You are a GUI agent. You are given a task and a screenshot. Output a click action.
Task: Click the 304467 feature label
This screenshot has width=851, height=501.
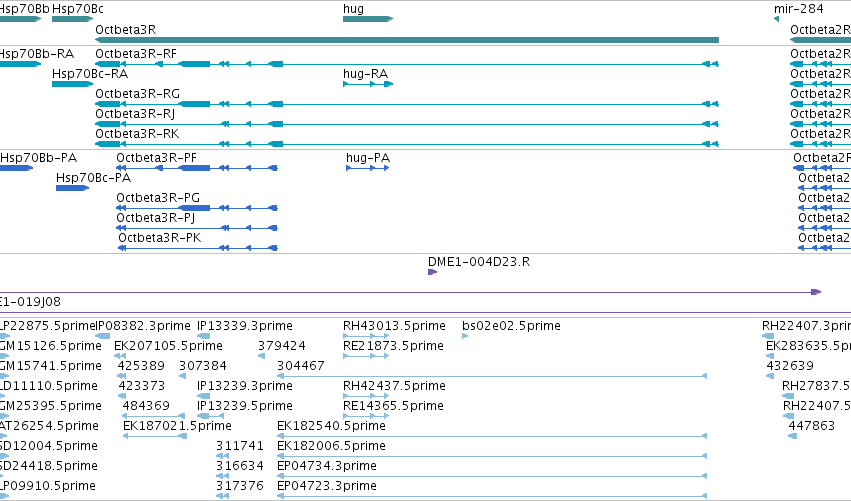click(x=301, y=366)
